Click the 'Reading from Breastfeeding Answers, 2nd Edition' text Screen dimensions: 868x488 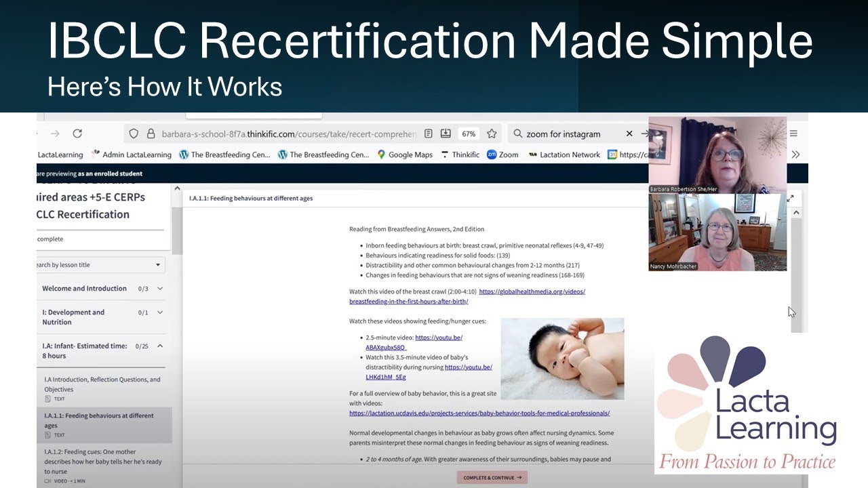click(416, 229)
